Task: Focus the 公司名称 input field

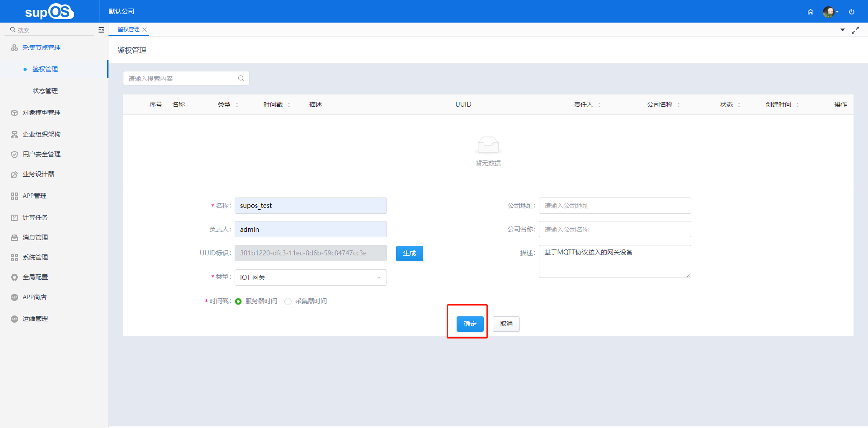Action: (615, 229)
